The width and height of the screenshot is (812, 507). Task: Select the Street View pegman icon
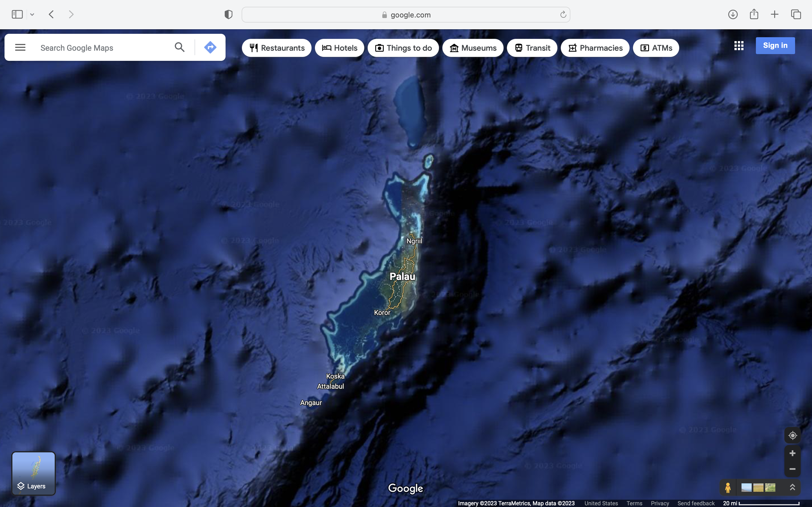click(727, 487)
